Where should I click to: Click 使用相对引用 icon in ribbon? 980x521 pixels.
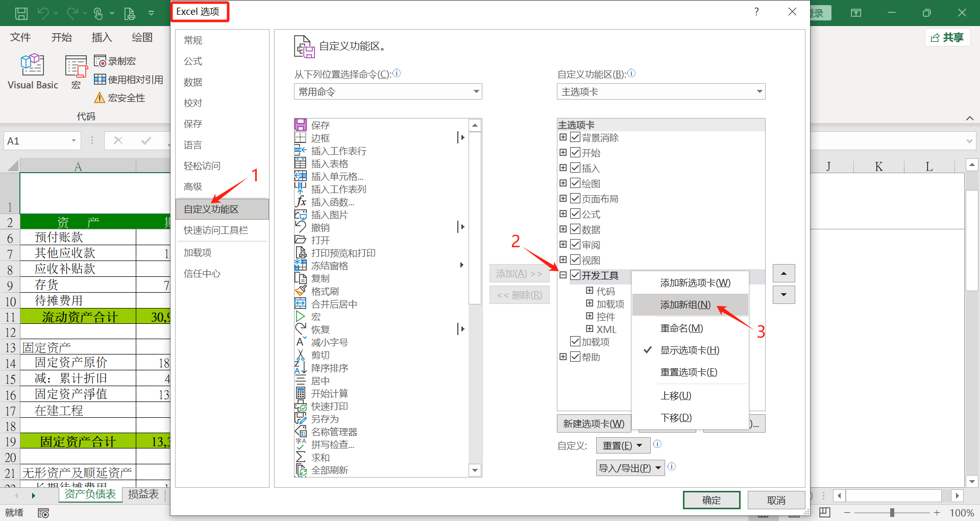[100, 79]
